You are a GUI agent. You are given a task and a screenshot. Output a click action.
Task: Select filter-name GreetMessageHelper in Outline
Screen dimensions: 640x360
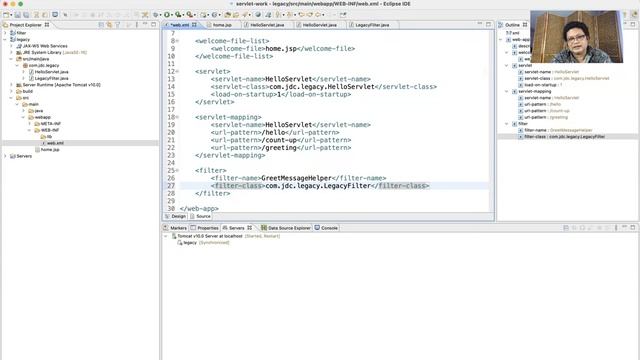pos(556,130)
